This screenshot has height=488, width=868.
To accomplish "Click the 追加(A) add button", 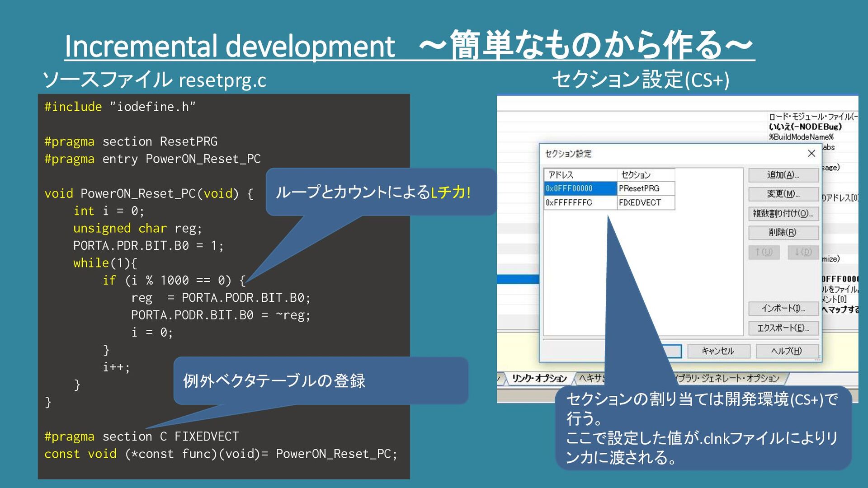I will click(783, 175).
